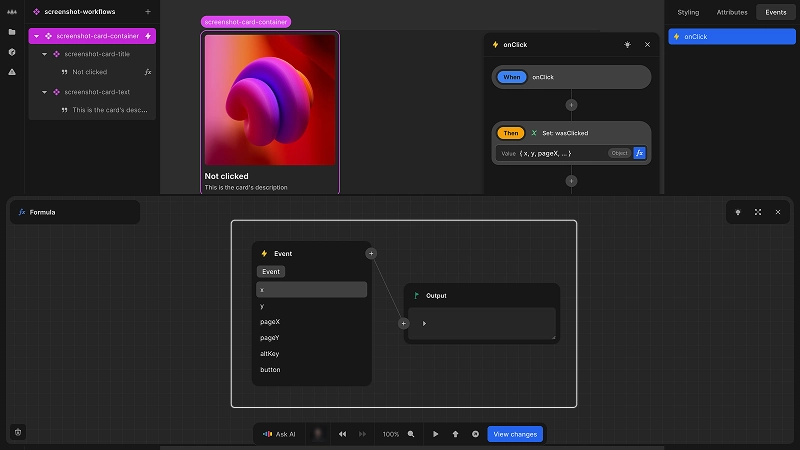Click the user avatar in bottom toolbar
Screen dimensions: 800x450
pyautogui.click(x=318, y=434)
